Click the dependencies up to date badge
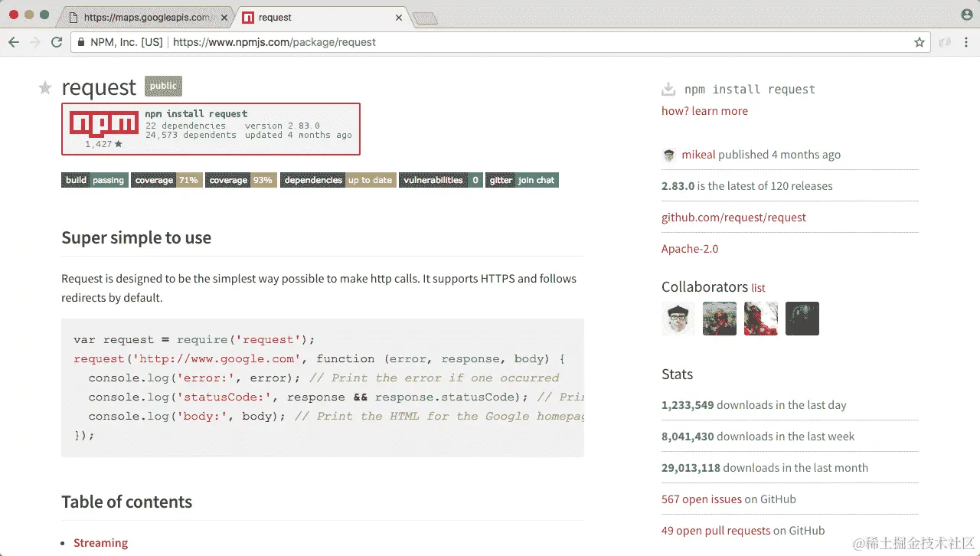 coord(338,180)
